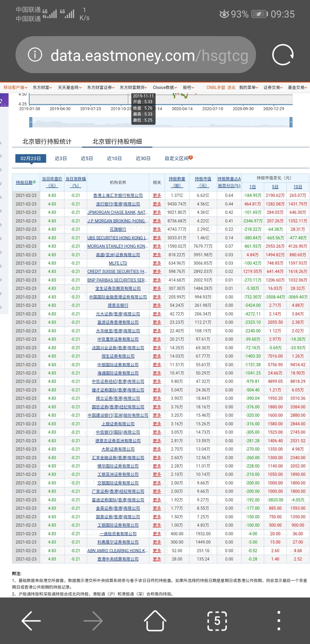Sort by 持股日期 column header

[24, 182]
